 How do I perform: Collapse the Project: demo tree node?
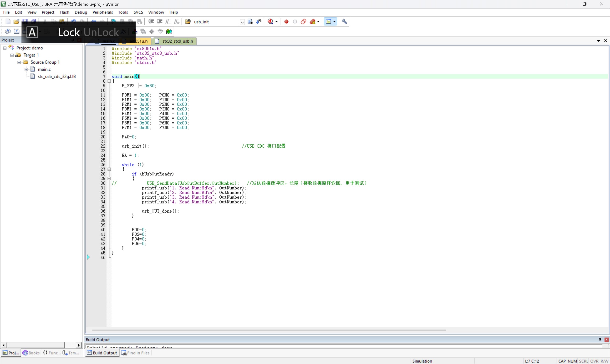(x=5, y=48)
